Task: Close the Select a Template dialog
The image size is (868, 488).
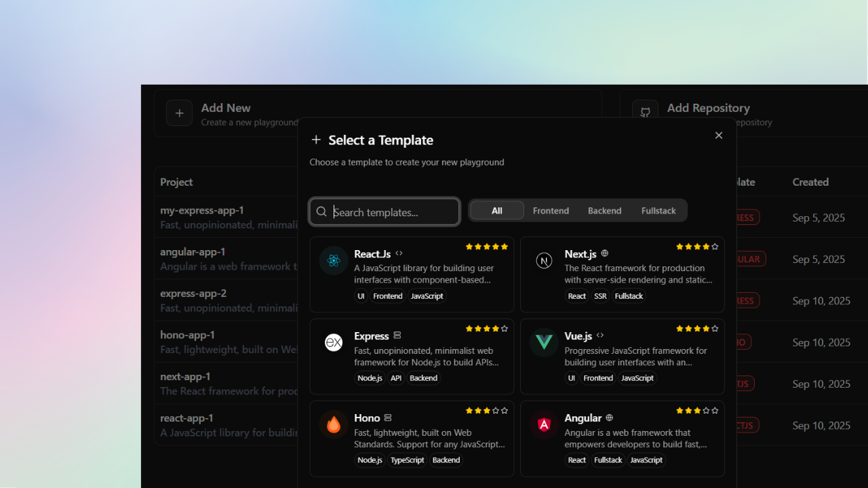Action: pyautogui.click(x=719, y=135)
